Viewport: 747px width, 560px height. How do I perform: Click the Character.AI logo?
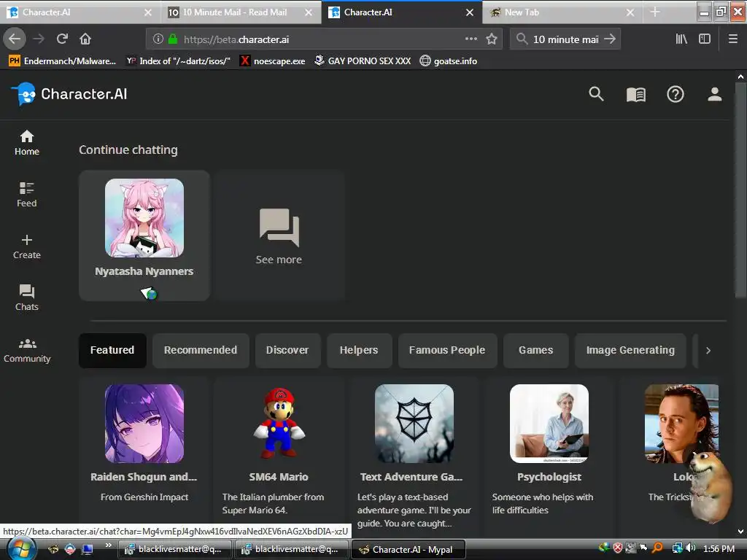69,94
